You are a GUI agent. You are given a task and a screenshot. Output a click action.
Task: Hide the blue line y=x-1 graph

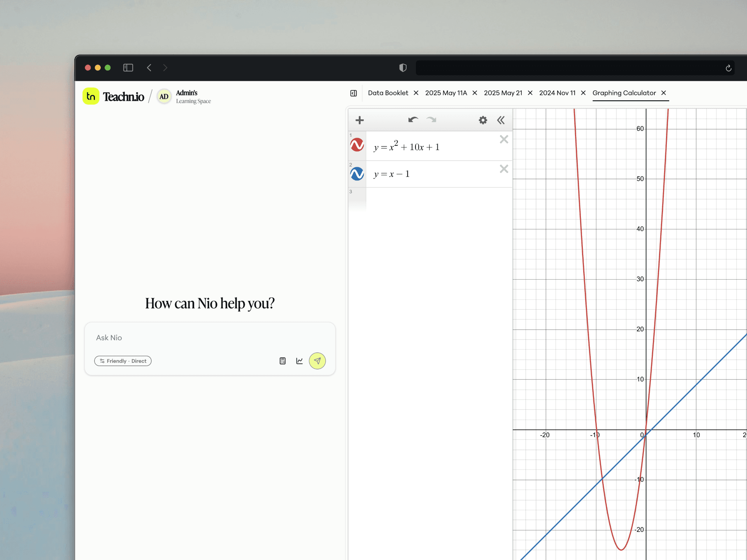point(357,174)
